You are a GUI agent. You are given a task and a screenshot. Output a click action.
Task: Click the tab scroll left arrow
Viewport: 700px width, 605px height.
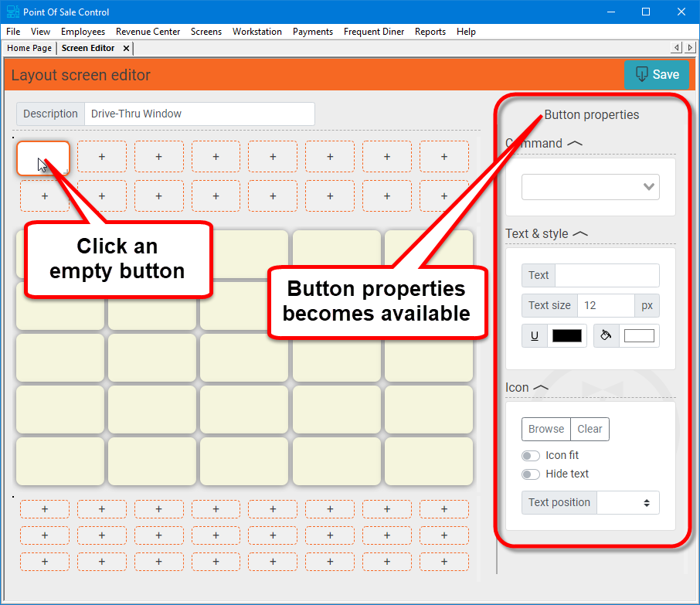pos(677,48)
